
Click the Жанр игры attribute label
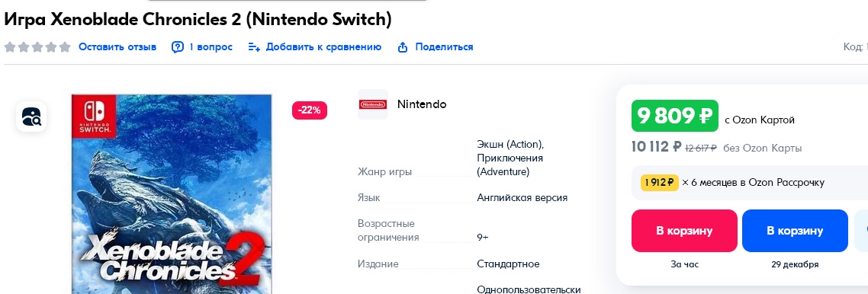point(384,172)
